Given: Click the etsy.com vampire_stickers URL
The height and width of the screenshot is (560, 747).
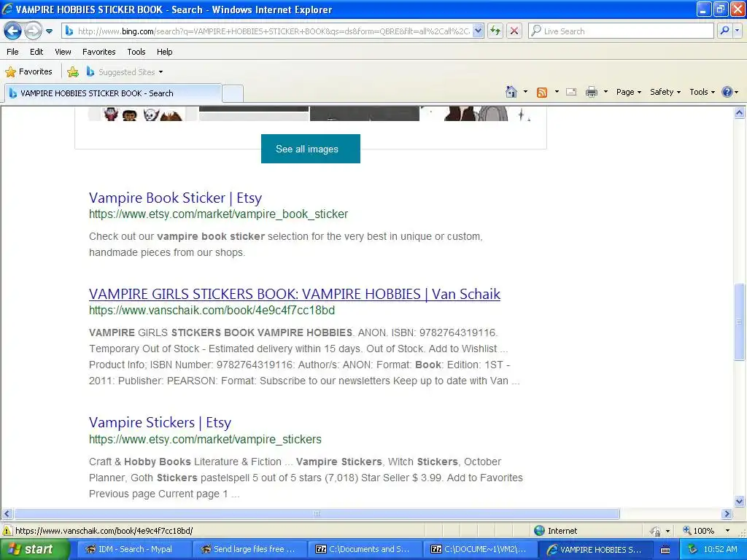Looking at the screenshot, I should click(x=205, y=439).
